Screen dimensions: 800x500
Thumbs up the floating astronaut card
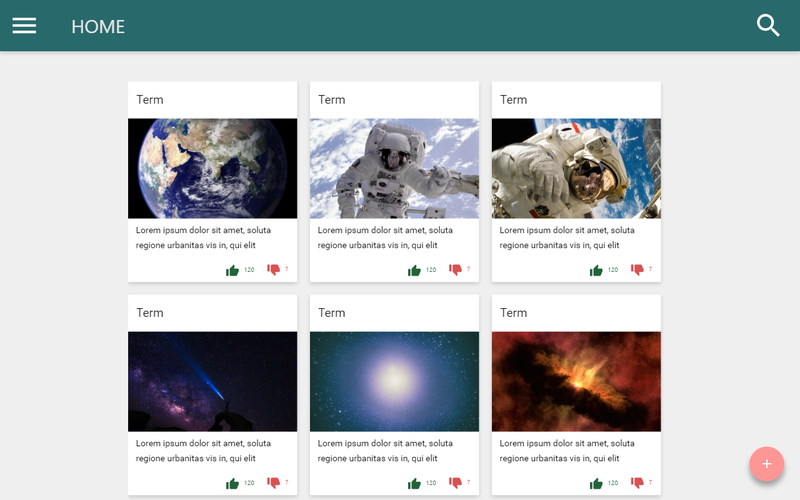(x=415, y=270)
